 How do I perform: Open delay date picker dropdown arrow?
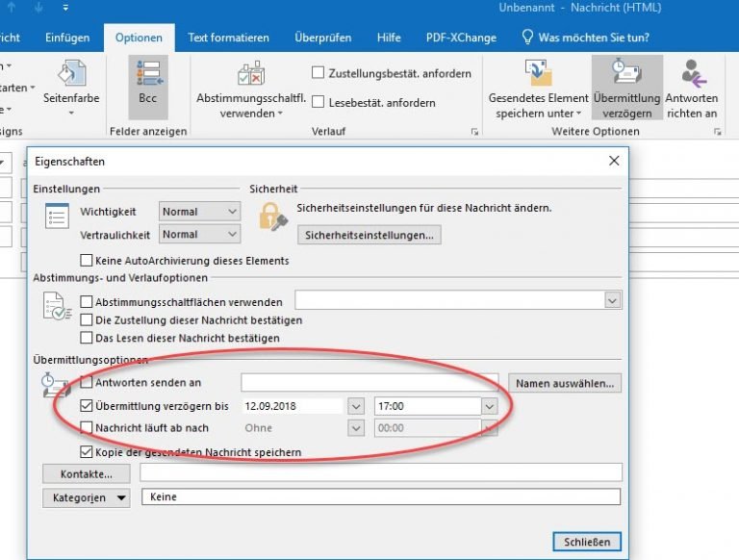[x=356, y=406]
